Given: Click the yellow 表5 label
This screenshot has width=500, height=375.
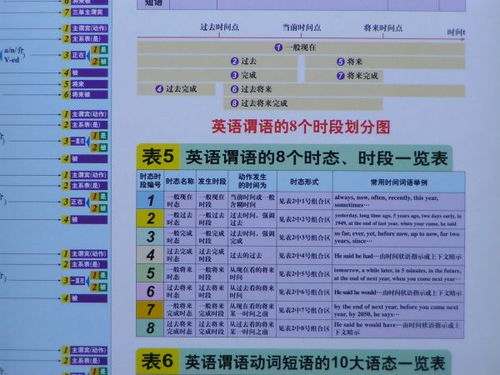Looking at the screenshot, I should [x=158, y=157].
